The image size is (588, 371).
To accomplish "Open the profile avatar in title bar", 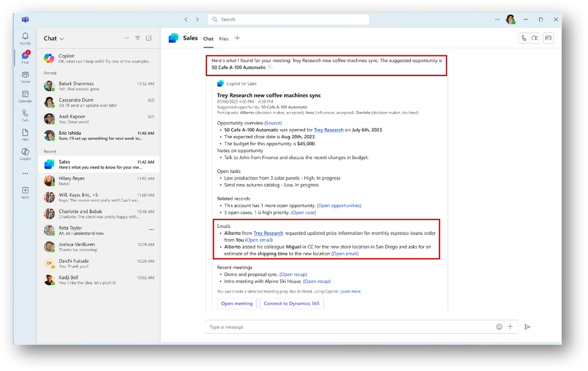I will pos(510,19).
